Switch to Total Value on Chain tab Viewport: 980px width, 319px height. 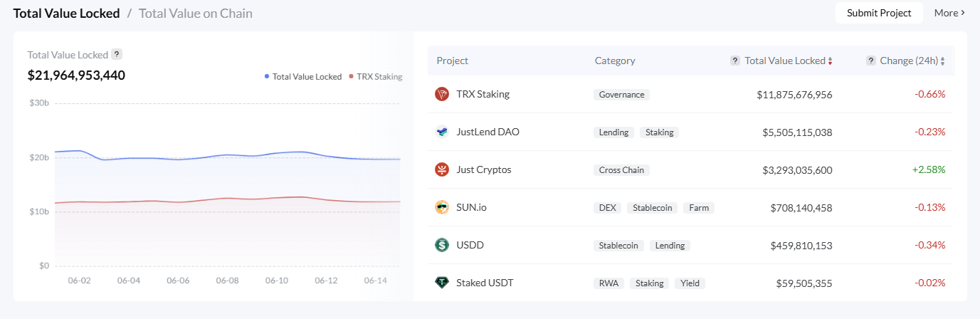[195, 13]
